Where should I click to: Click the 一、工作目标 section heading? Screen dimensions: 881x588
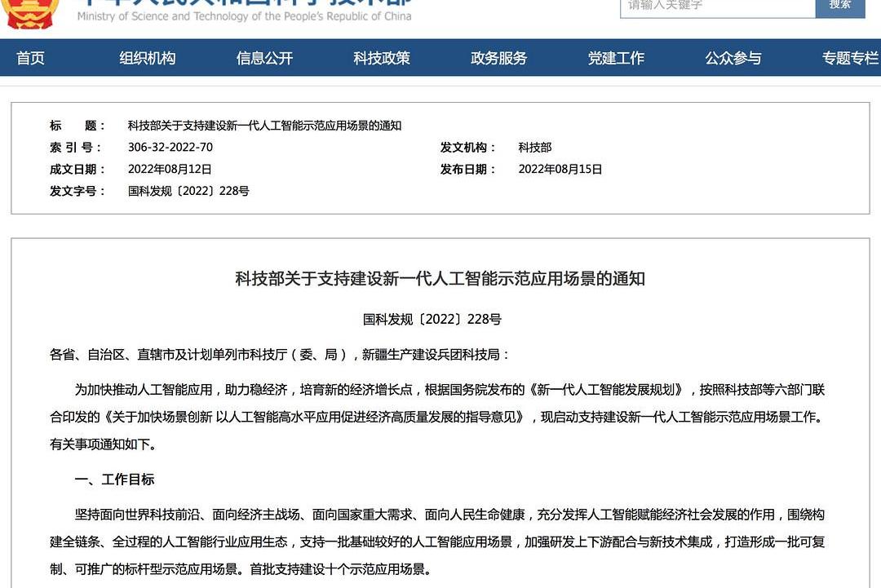114,480
